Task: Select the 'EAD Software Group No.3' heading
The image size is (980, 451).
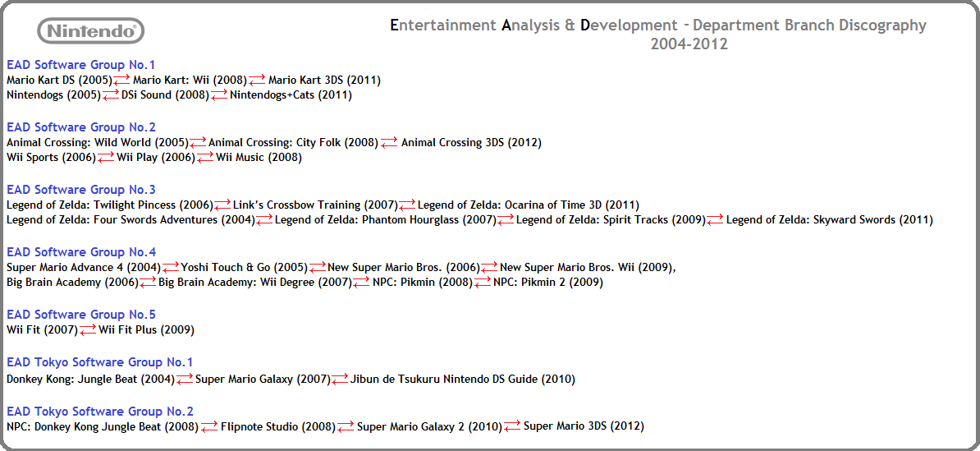Action: (x=81, y=190)
